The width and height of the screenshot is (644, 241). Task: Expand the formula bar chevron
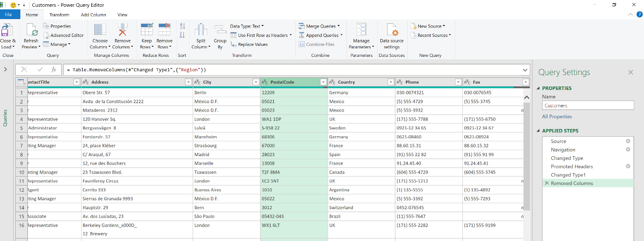click(x=525, y=70)
